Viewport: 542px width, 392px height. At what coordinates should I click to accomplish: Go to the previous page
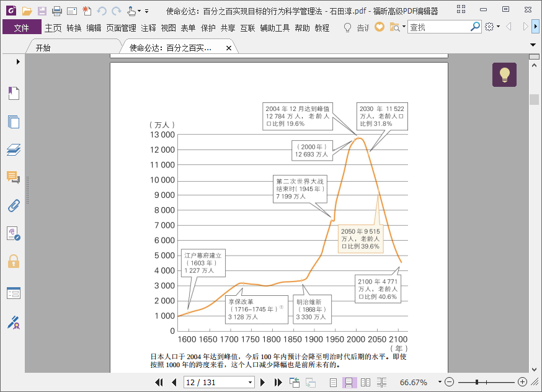[174, 382]
